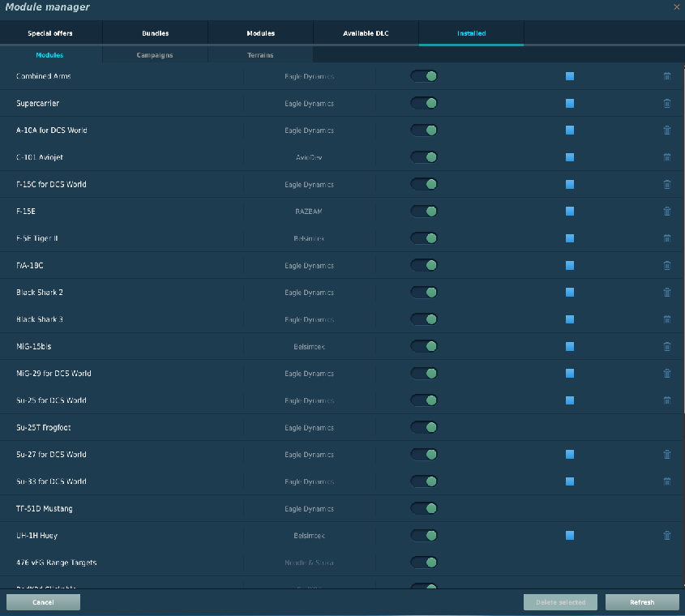Disable the C-101 Aviojet module toggle

coord(424,157)
